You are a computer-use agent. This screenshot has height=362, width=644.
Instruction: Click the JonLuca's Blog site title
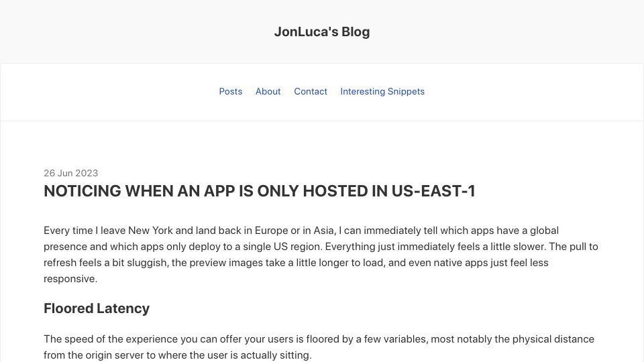tap(322, 32)
